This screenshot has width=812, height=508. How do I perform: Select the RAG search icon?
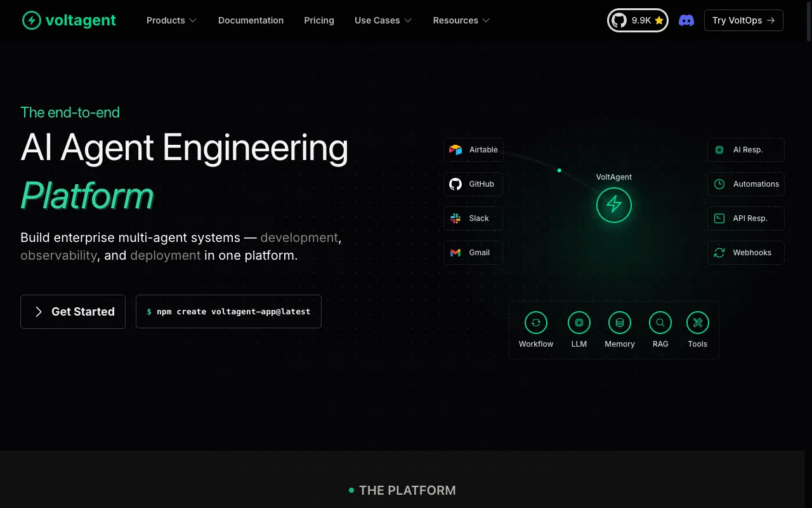(660, 323)
